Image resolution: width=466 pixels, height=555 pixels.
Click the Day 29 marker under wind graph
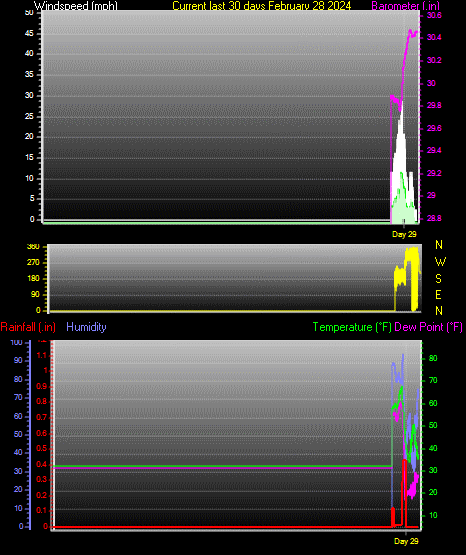[404, 234]
